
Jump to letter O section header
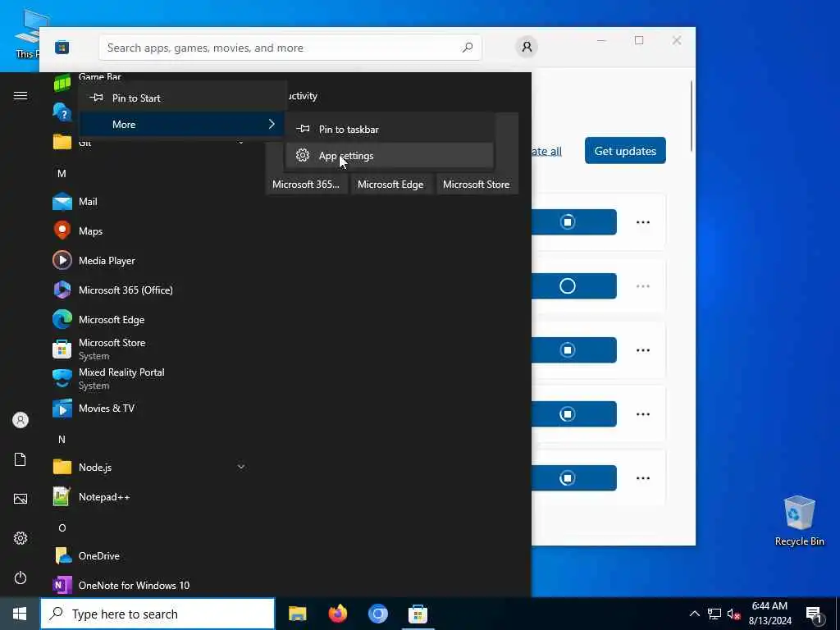62,527
